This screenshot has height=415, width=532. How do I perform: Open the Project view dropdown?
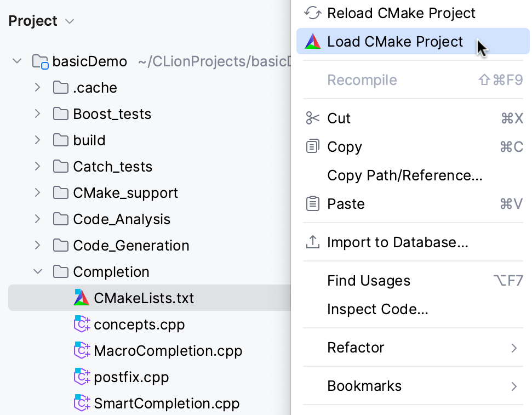(70, 21)
